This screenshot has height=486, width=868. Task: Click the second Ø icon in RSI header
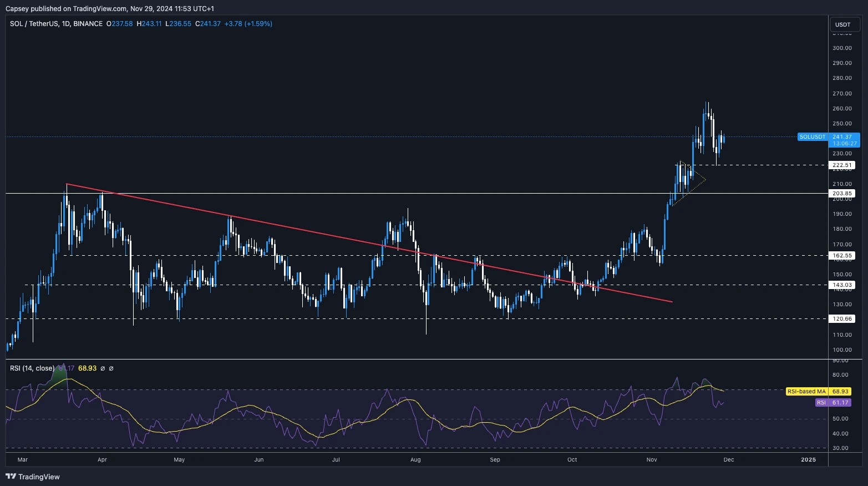pos(111,368)
